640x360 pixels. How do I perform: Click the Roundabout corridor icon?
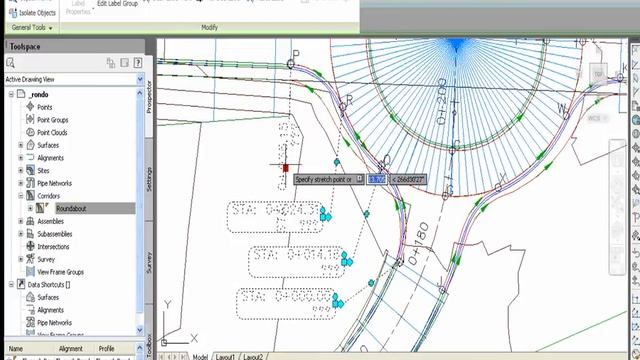41,208
